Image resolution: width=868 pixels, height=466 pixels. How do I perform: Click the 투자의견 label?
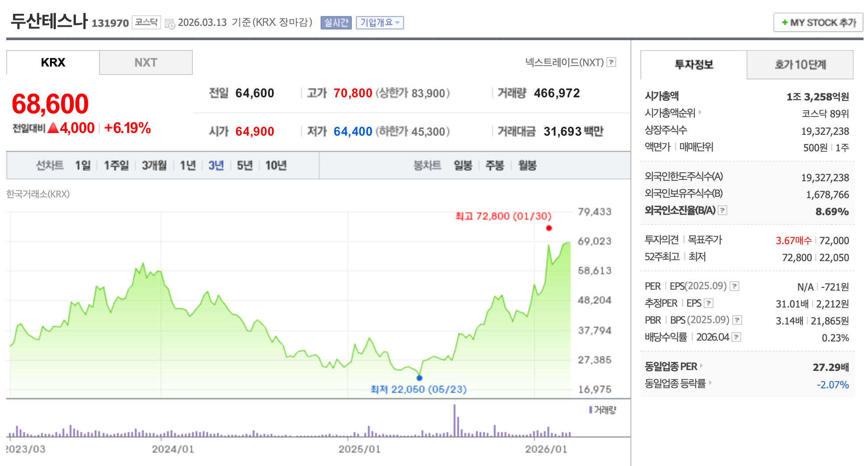pos(662,240)
